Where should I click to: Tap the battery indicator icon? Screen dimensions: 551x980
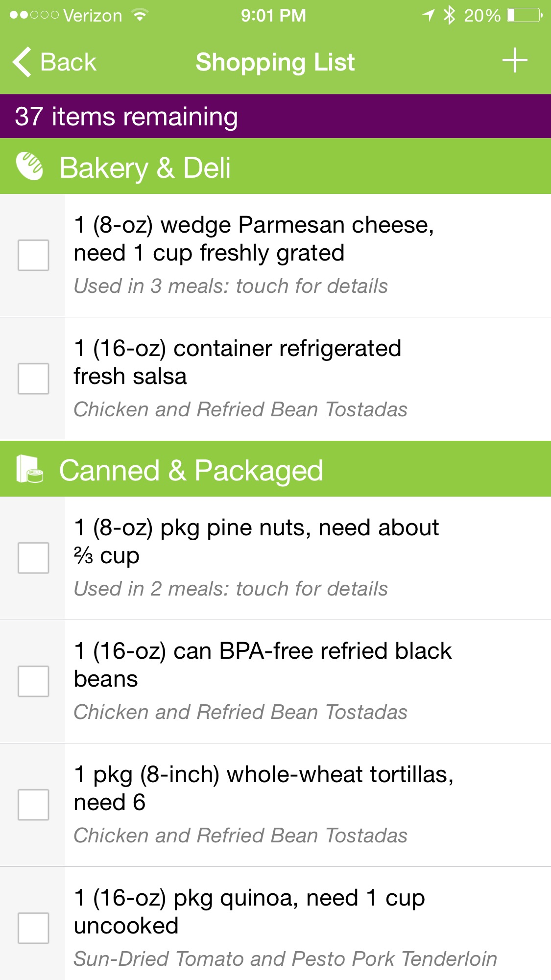[524, 15]
